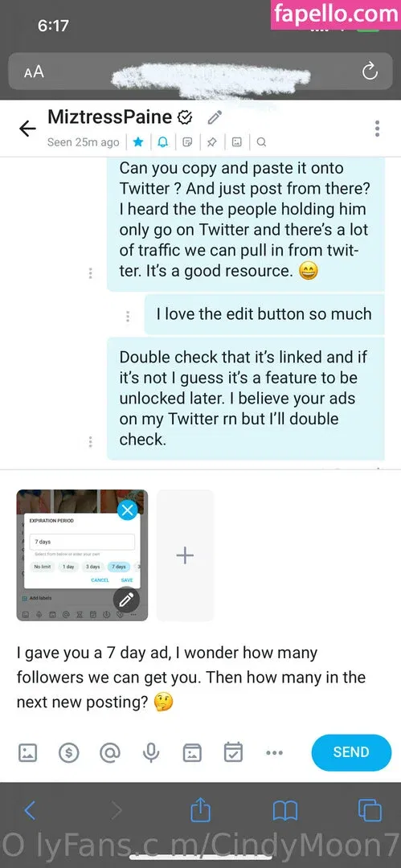401x868 pixels.
Task: Click the voice microphone icon
Action: tap(150, 752)
